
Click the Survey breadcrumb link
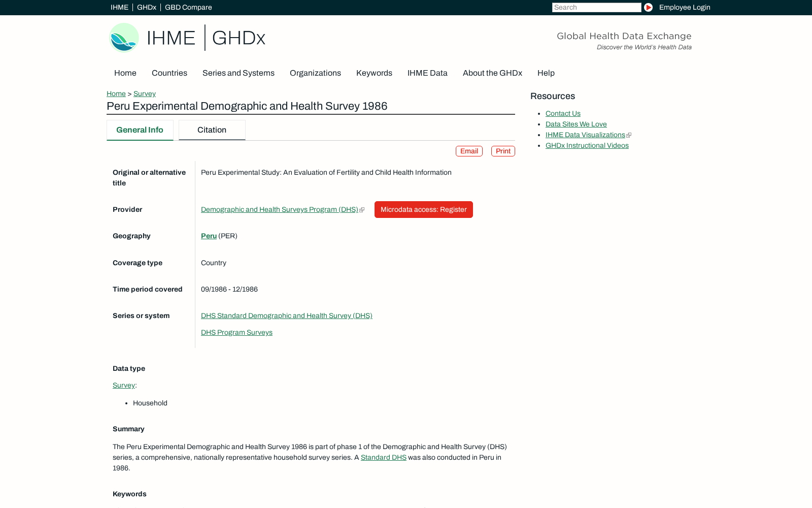point(145,93)
